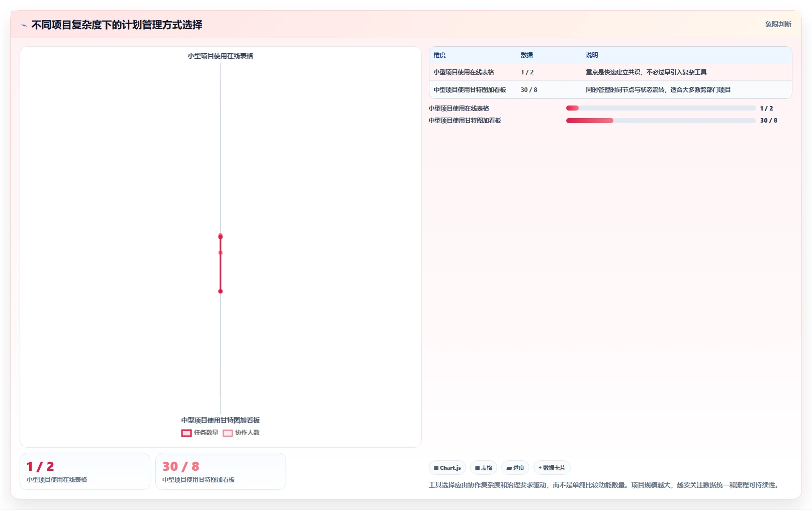Select the 30 / 8 summary card
The image size is (812, 510).
coord(221,471)
